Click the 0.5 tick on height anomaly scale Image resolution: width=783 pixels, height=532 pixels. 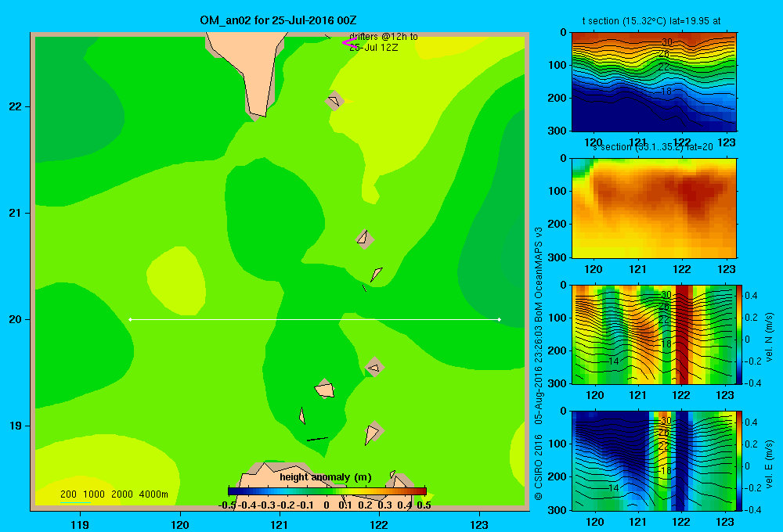(x=424, y=505)
